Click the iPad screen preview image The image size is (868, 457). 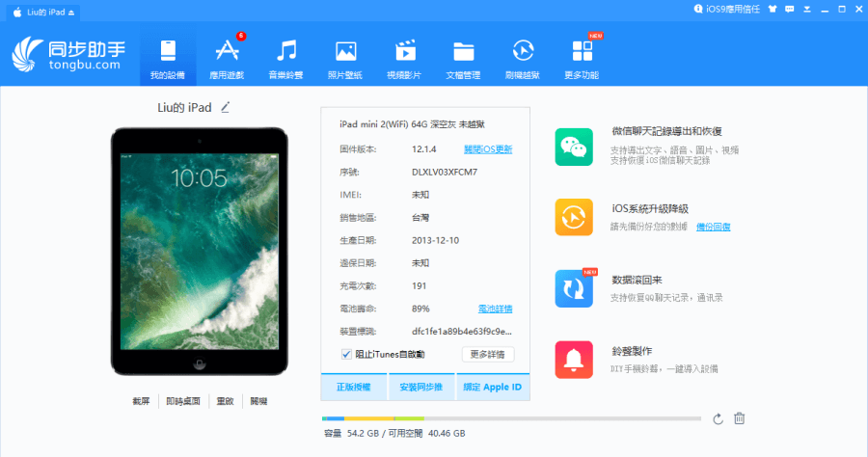(x=200, y=252)
